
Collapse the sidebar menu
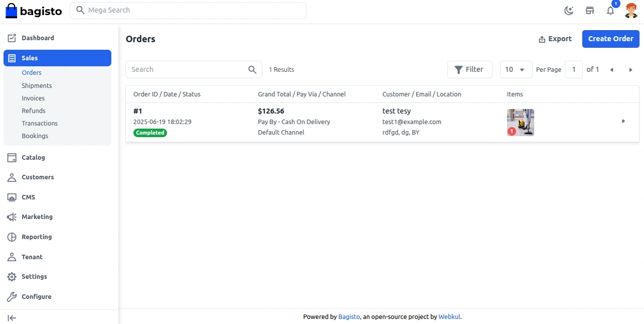click(x=12, y=317)
